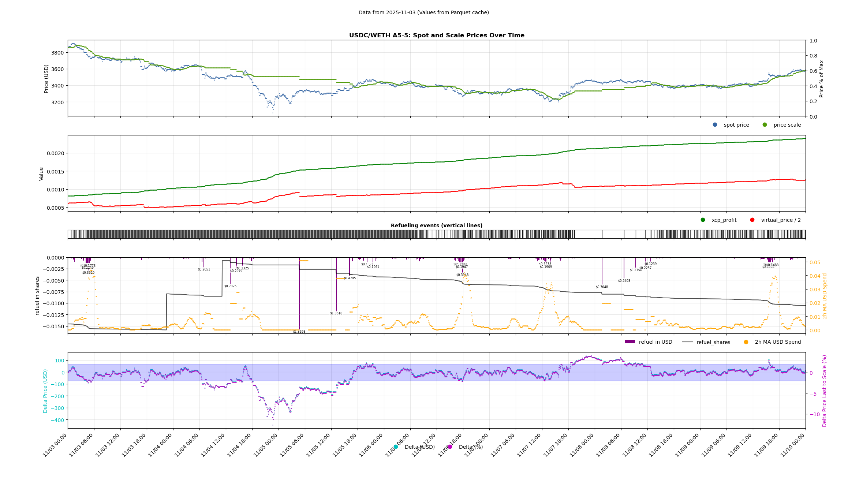The image size is (848, 504).
Task: Click the $0.7048 refuel annotation label
Action: point(602,287)
